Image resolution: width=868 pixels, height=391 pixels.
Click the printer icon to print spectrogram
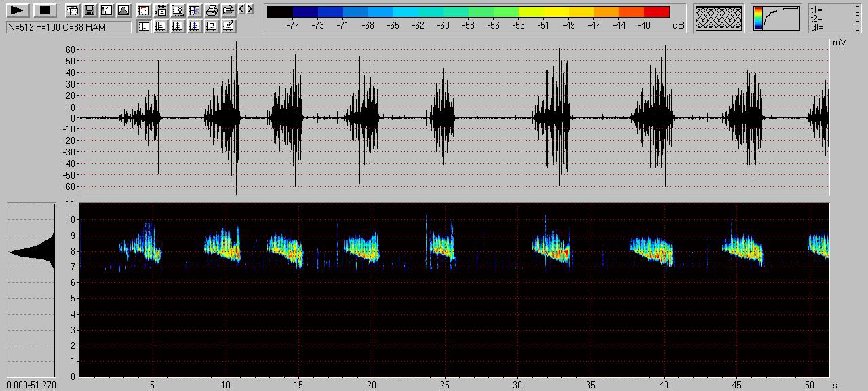[x=212, y=10]
